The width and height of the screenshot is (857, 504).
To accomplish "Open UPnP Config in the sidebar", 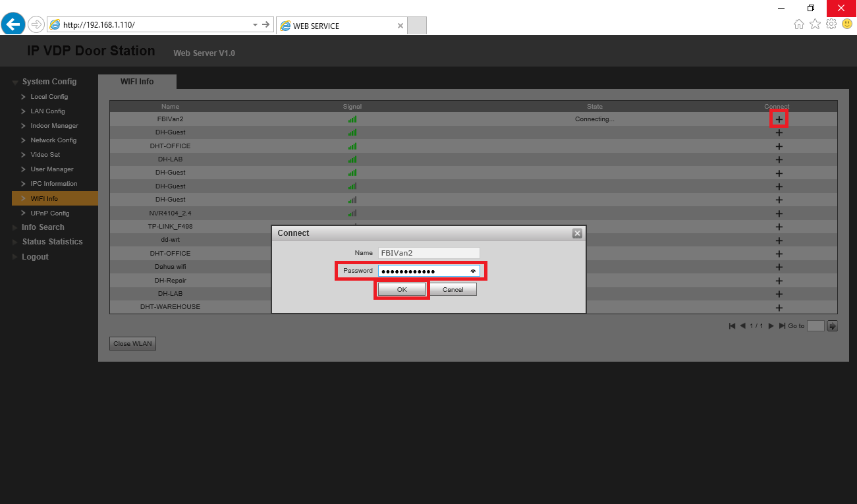I will pyautogui.click(x=50, y=213).
